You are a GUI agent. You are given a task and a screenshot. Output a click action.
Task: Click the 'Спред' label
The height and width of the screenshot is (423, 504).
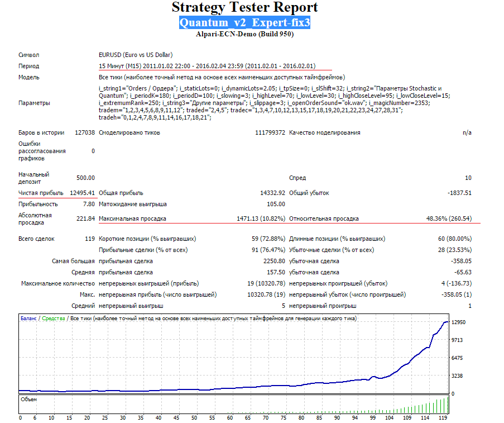point(297,178)
